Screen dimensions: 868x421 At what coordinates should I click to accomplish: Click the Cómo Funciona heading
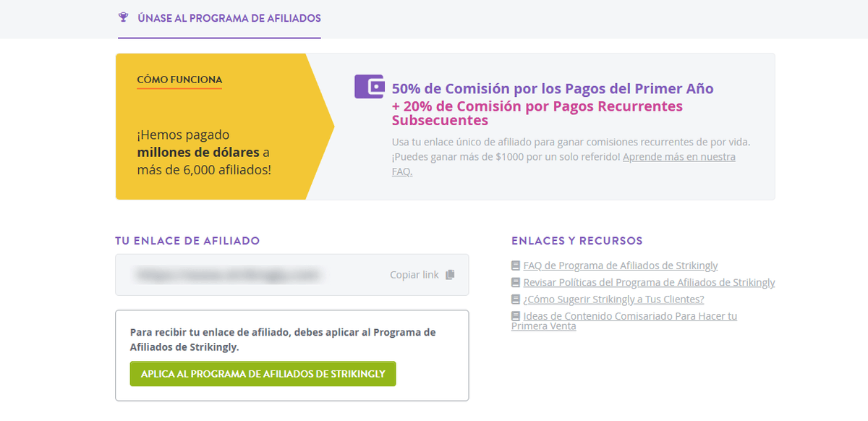(x=179, y=80)
